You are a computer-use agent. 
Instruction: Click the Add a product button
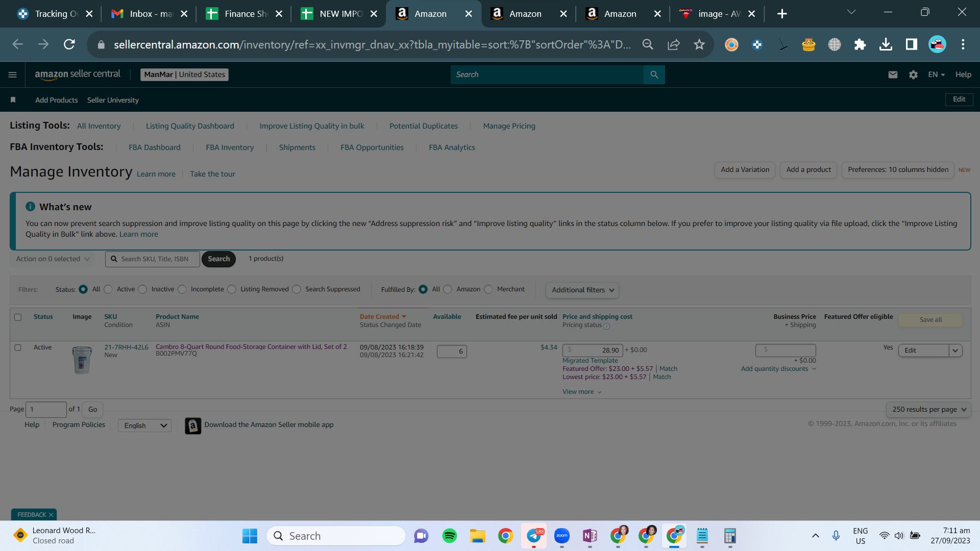808,170
